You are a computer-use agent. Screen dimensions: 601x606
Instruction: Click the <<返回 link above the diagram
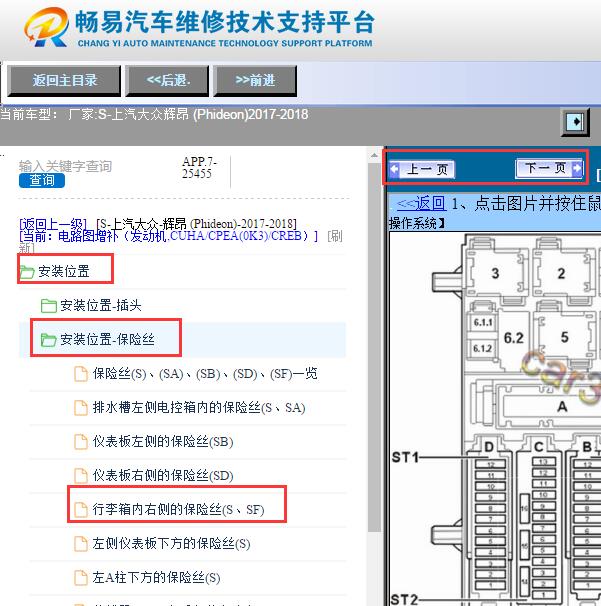point(422,203)
